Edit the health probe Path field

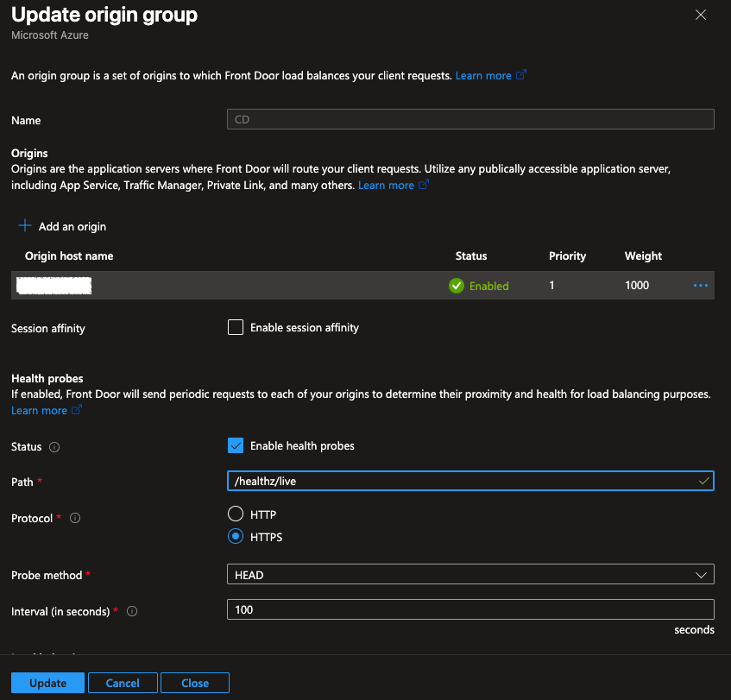point(470,481)
